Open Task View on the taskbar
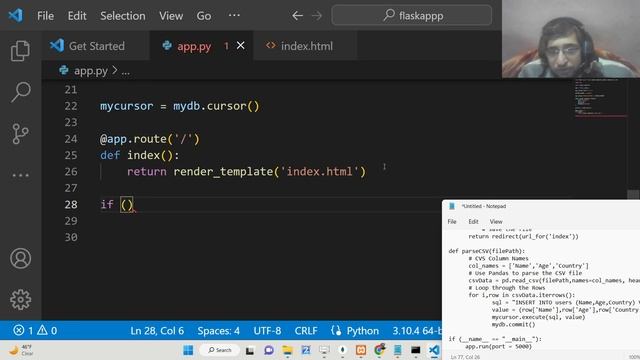 click(x=250, y=350)
